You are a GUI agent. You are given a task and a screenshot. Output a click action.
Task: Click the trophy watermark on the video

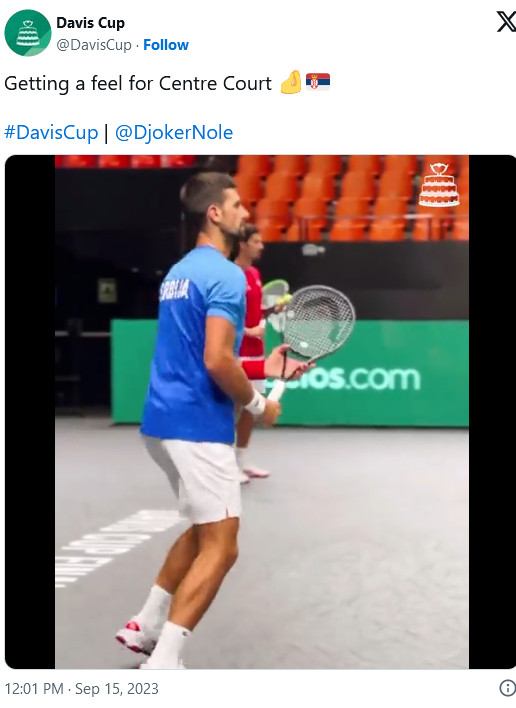tap(439, 185)
